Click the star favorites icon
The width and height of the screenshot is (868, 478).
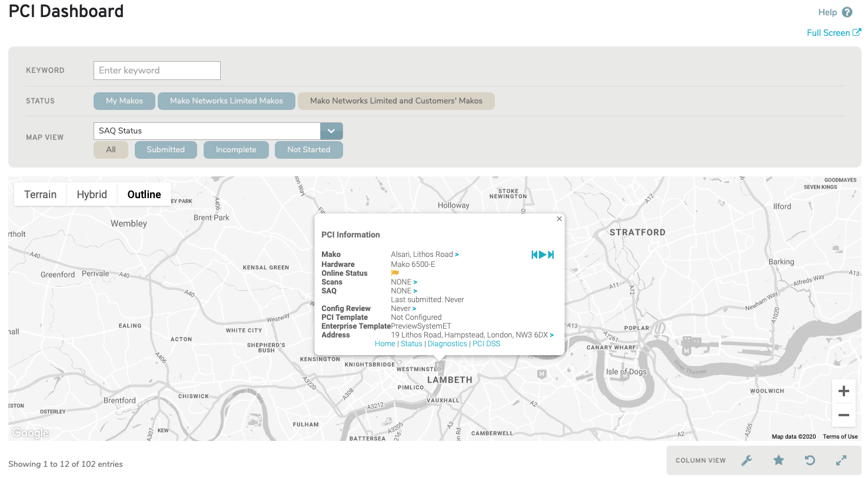click(x=778, y=460)
